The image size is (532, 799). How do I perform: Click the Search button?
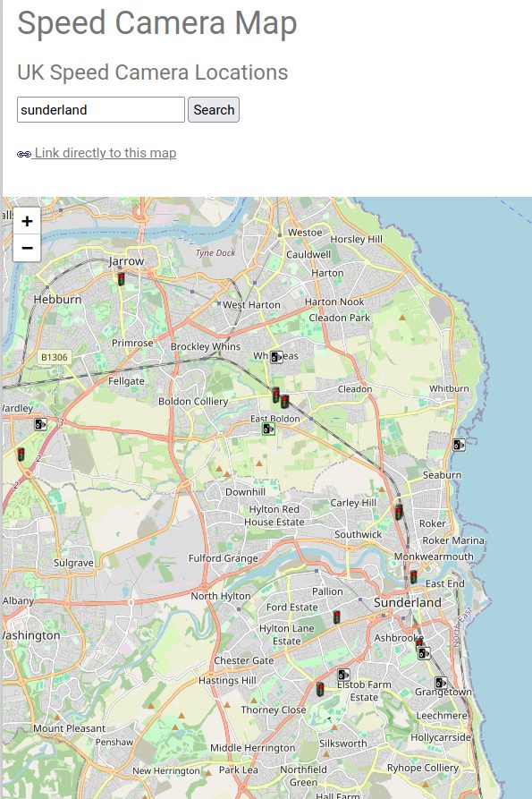(x=214, y=109)
